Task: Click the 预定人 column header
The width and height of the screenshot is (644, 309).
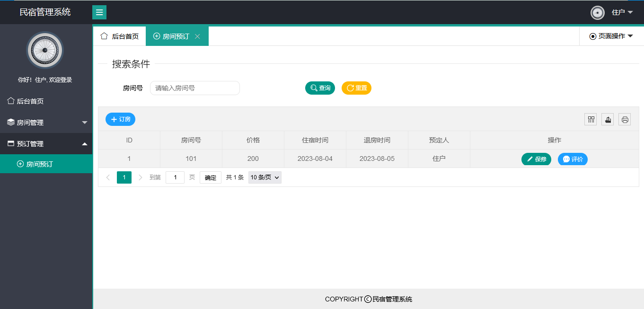Action: pyautogui.click(x=439, y=140)
